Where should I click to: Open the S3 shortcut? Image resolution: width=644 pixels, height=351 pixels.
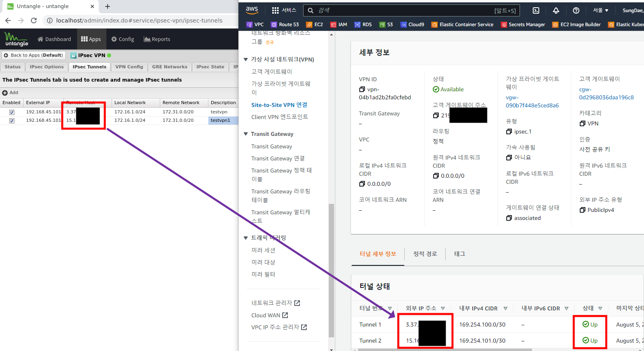tap(386, 25)
